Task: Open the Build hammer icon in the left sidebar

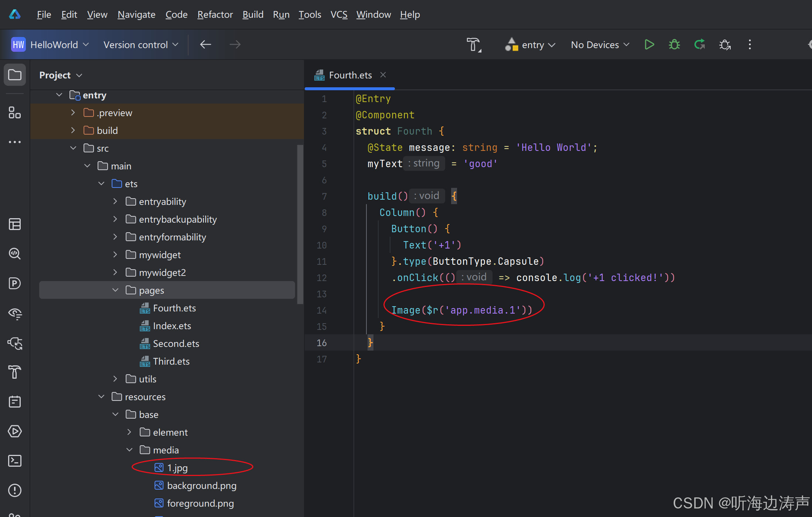Action: 15,372
